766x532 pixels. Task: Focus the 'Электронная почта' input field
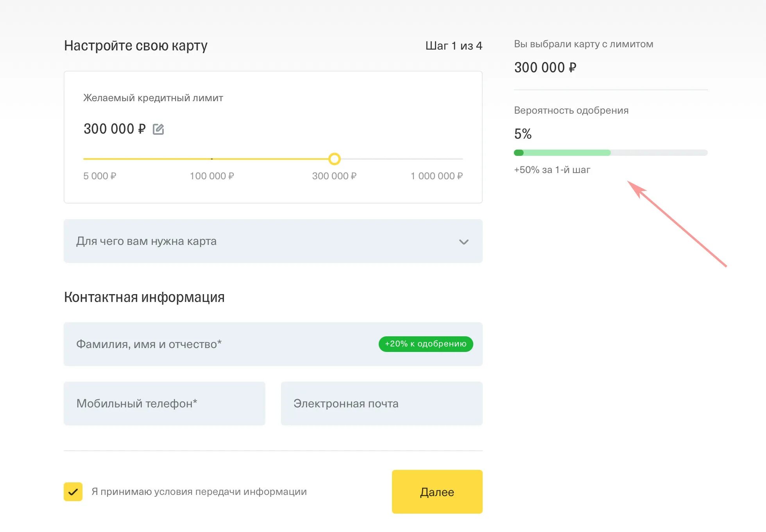tap(382, 403)
